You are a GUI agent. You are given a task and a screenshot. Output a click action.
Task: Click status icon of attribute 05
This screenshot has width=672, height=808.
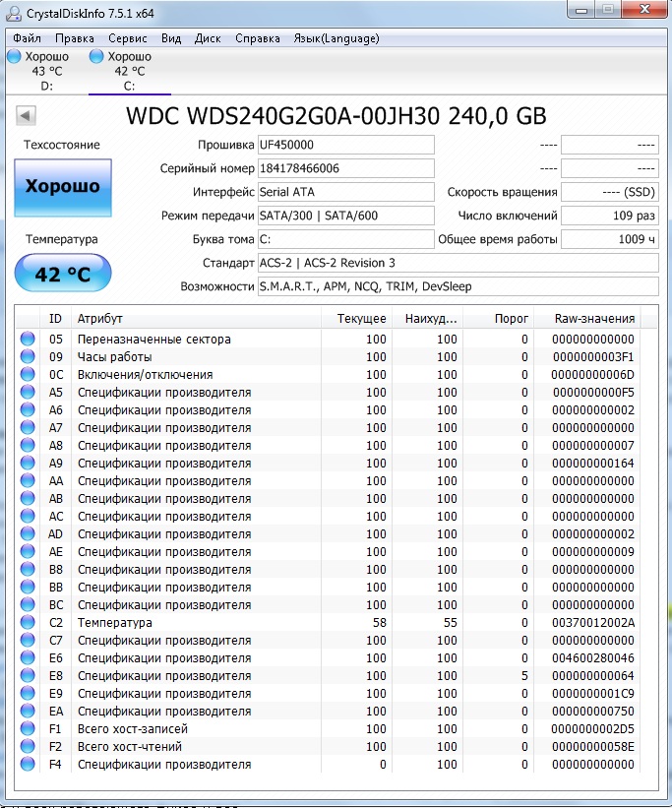tap(28, 339)
